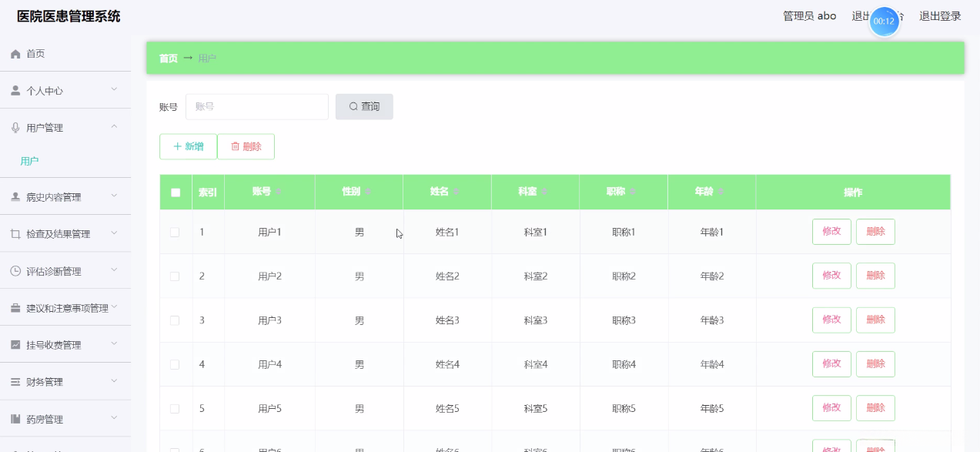Toggle the select-all checkbox in table header
Viewport: 980px width, 452px height.
pos(176,193)
